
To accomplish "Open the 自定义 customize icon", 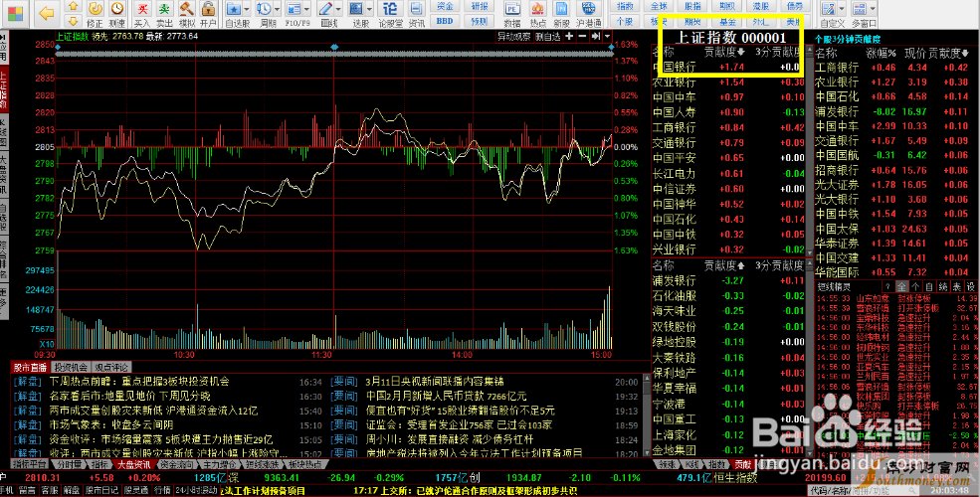I will (829, 9).
